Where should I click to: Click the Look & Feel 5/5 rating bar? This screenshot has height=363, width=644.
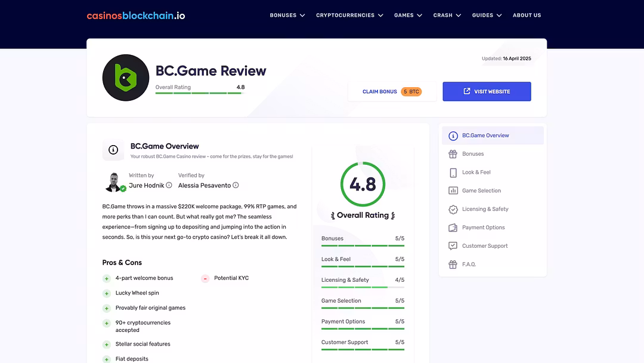(x=363, y=266)
